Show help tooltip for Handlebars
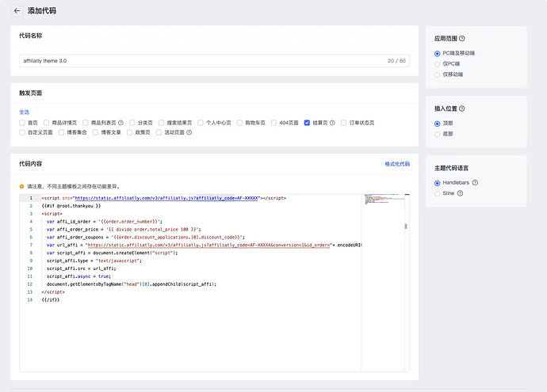547x392 pixels. pos(475,183)
